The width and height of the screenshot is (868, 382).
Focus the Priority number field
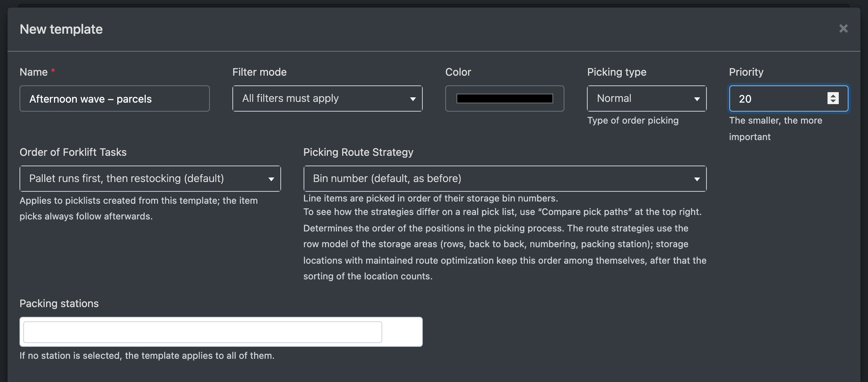pyautogui.click(x=789, y=98)
